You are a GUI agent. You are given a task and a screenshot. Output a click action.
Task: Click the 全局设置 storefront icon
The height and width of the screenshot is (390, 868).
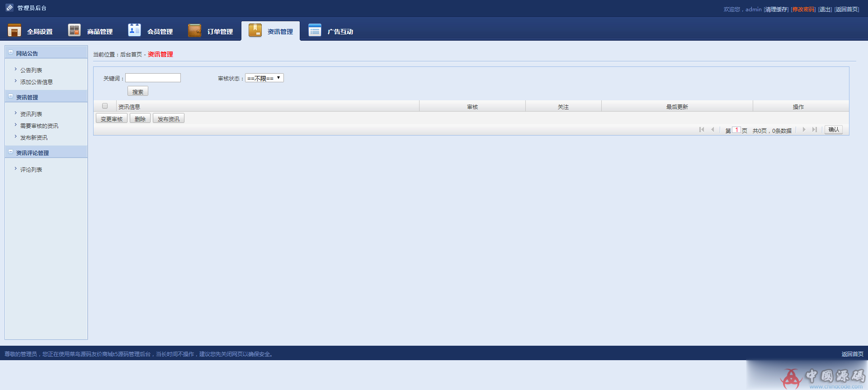click(x=14, y=30)
